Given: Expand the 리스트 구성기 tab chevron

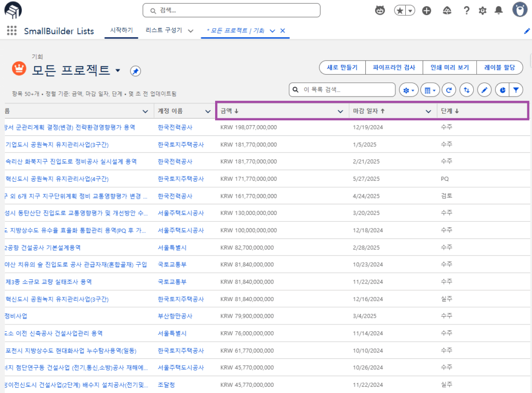Looking at the screenshot, I should click(x=191, y=31).
